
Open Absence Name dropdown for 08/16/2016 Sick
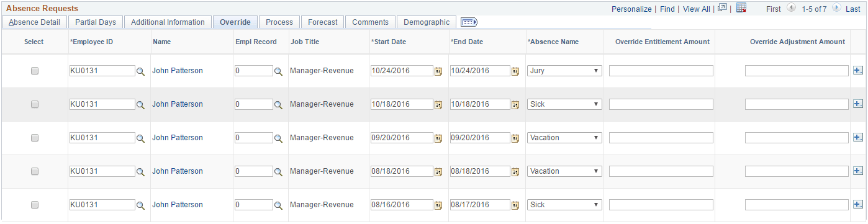point(565,205)
